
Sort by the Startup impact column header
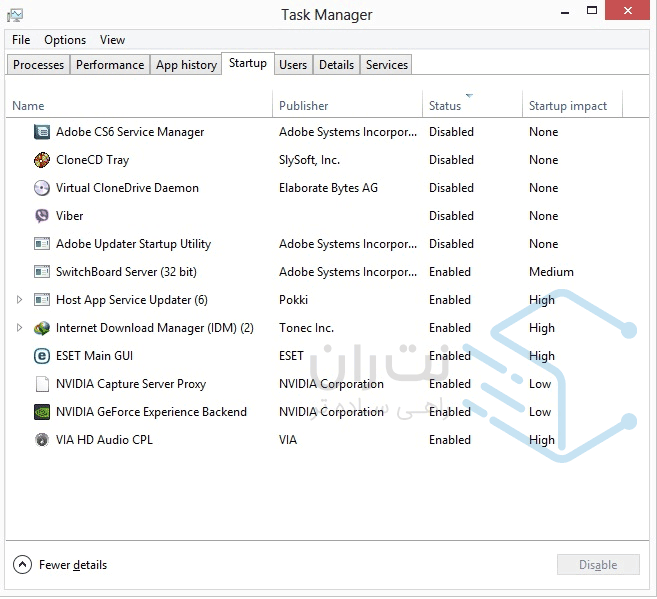(568, 106)
